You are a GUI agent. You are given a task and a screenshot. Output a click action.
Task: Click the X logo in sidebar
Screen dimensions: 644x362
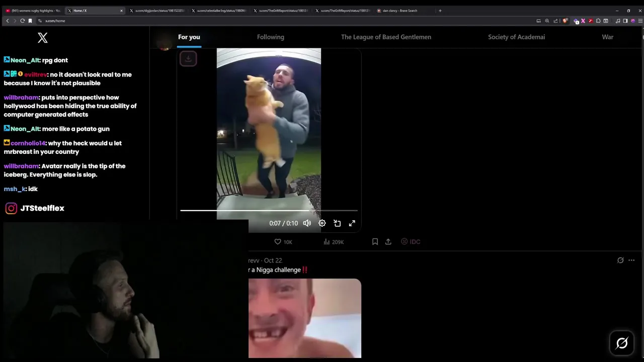[43, 37]
